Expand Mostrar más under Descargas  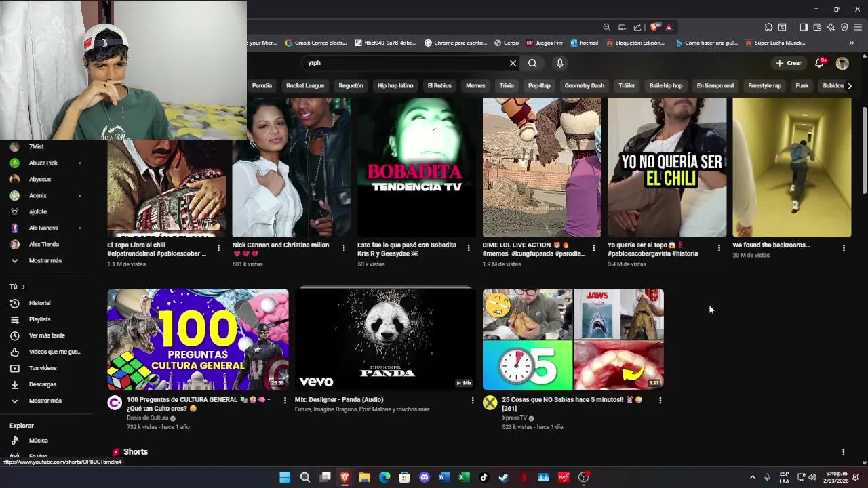(45, 401)
